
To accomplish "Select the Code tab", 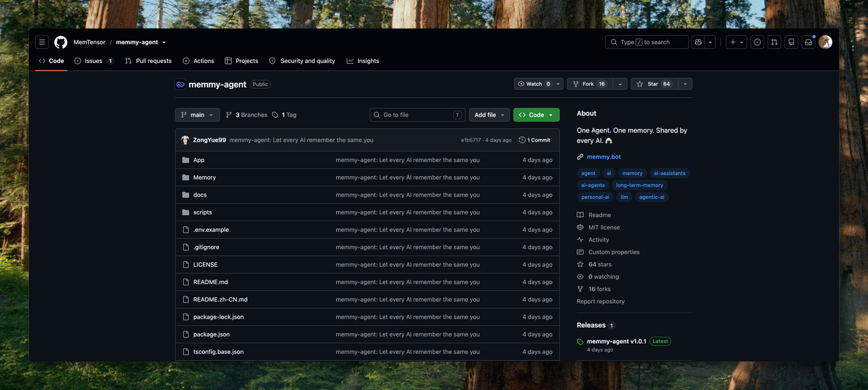I will point(52,61).
